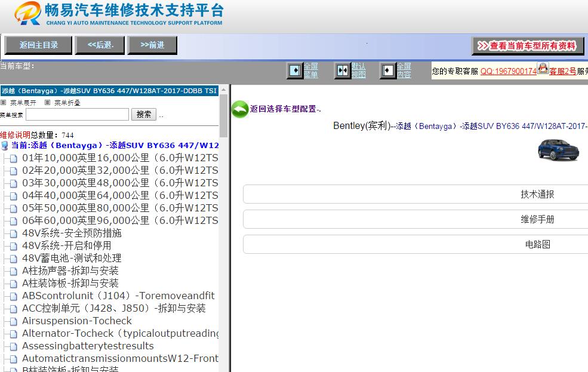Viewport: 588px width, 372px height.
Task: Focus the 菜单搜索 input field
Action: coord(77,115)
